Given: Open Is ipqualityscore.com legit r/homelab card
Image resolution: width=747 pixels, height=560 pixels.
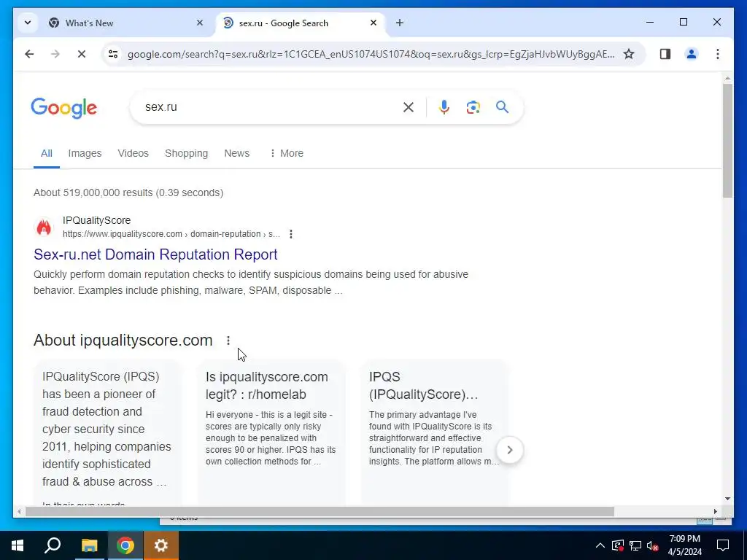Looking at the screenshot, I should point(271,432).
